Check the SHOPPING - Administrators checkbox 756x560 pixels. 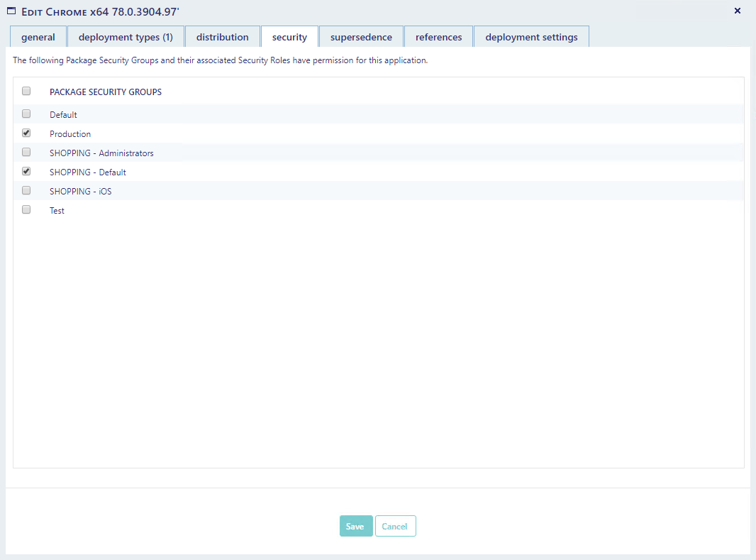coord(26,152)
